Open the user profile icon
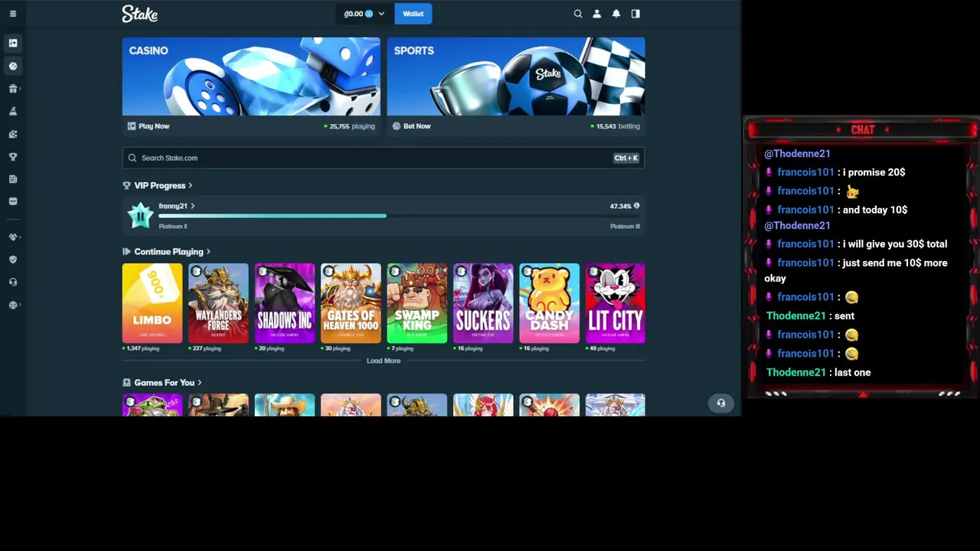This screenshot has height=551, width=980. coord(597,14)
